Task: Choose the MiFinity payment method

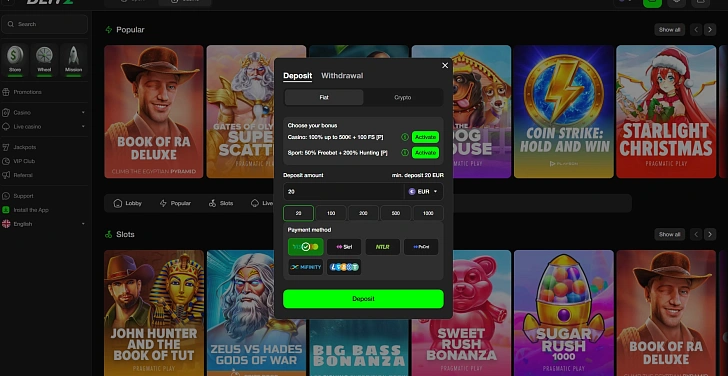Action: pyautogui.click(x=306, y=267)
